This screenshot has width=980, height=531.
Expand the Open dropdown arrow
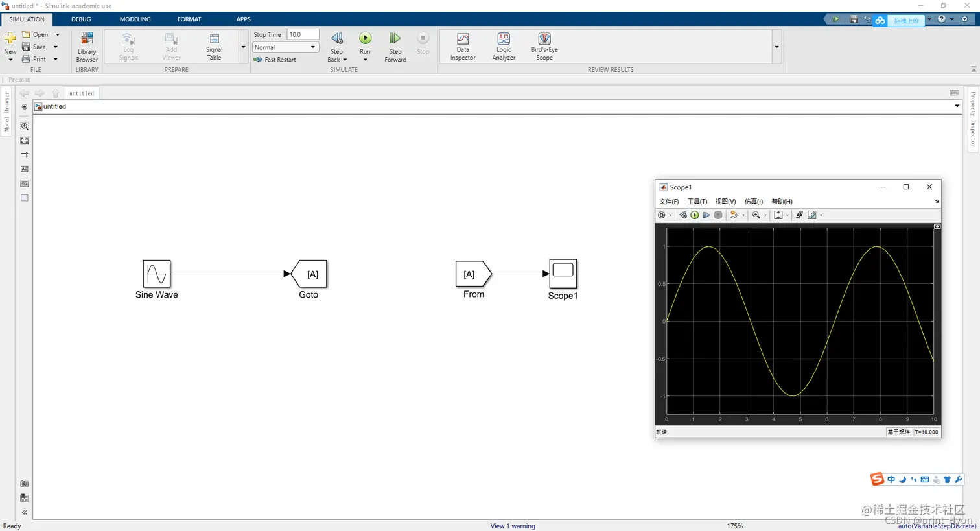pos(57,34)
